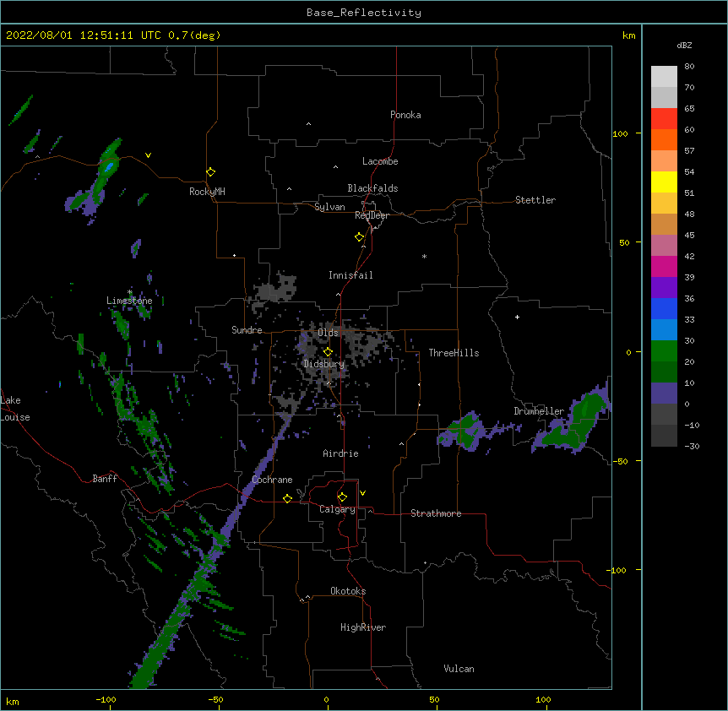Screen dimensions: 728x711
Task: Select the Lacombe city label
Action: 380,161
